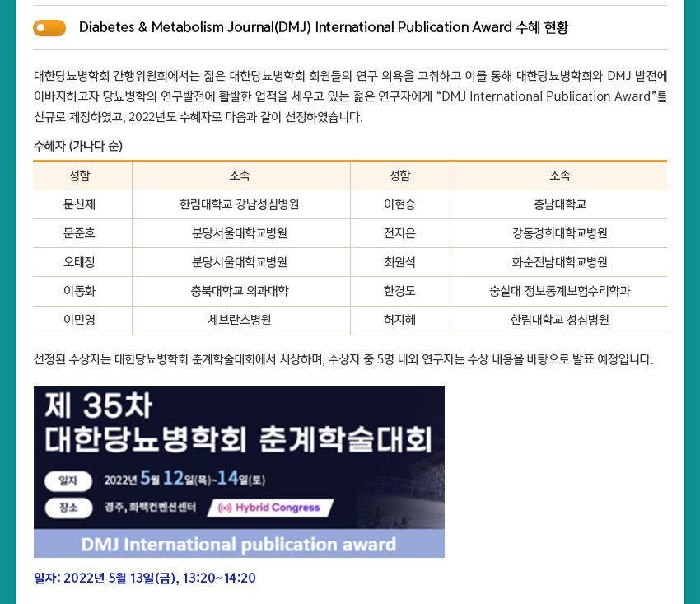Click the first 소속 column header
The height and width of the screenshot is (604, 700).
pyautogui.click(x=240, y=176)
